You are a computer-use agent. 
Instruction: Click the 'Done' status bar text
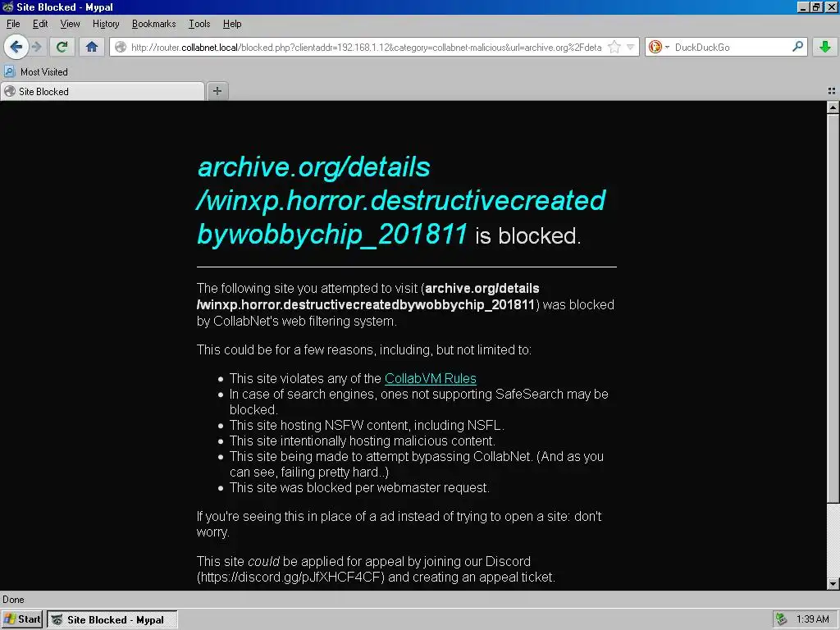[13, 600]
